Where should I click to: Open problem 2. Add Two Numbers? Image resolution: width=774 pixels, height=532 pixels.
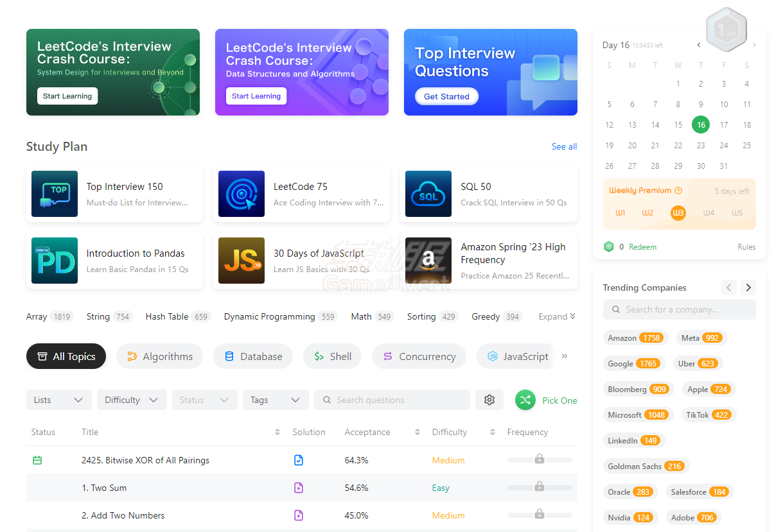point(123,515)
